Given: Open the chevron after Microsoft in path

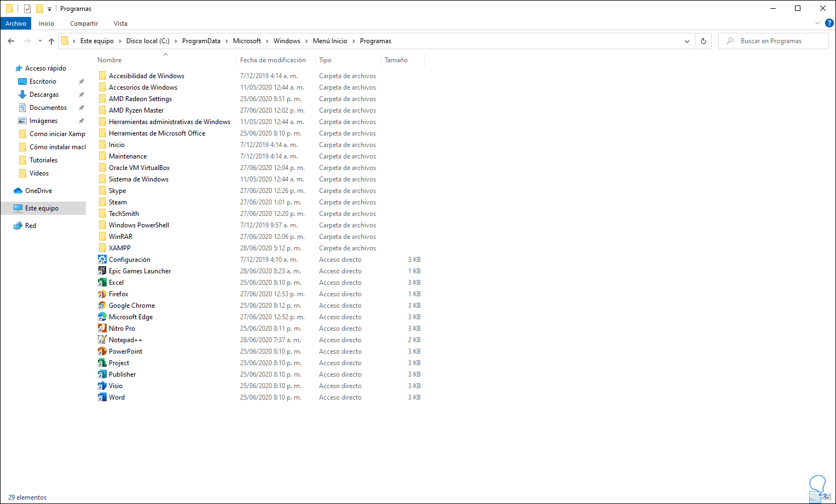Looking at the screenshot, I should click(x=267, y=41).
